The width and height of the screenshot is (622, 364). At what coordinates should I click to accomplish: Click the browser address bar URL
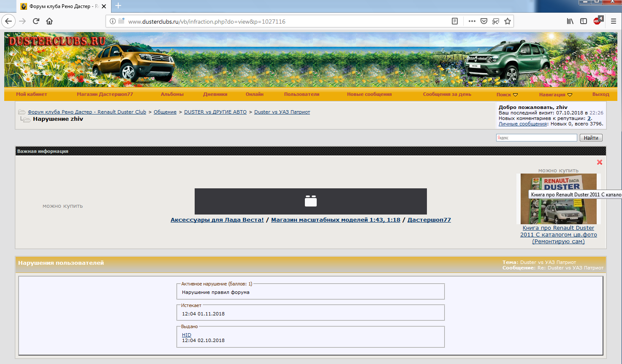(207, 22)
